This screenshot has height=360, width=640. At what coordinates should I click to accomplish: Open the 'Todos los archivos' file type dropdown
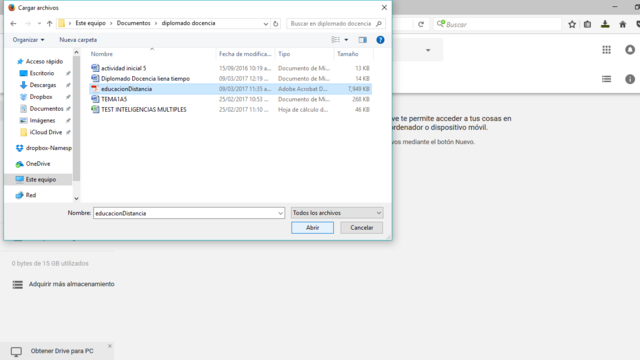(337, 213)
